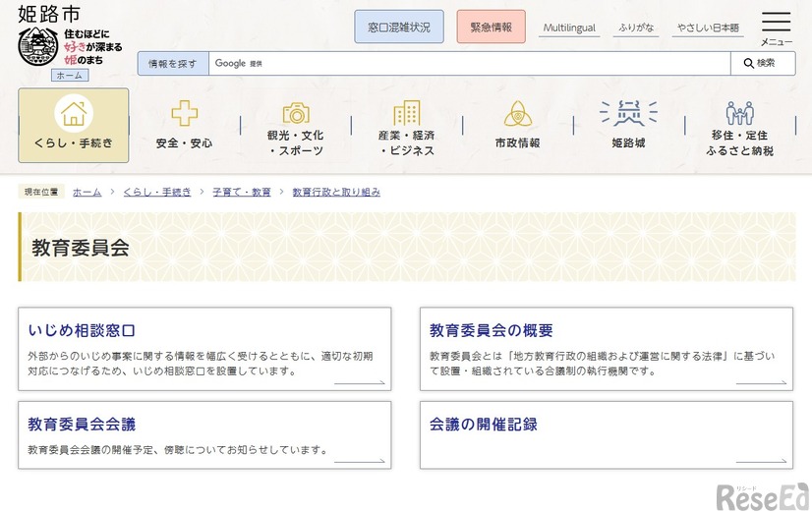This screenshot has width=812, height=513.
Task: Open the 会議の開催記録 card title
Action: click(483, 425)
